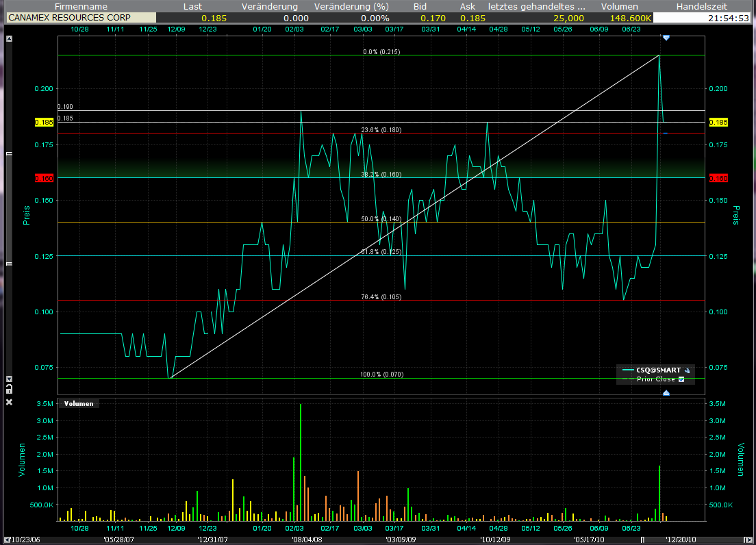756x545 pixels.
Task: Click the volume value 148.600K
Action: 631,18
